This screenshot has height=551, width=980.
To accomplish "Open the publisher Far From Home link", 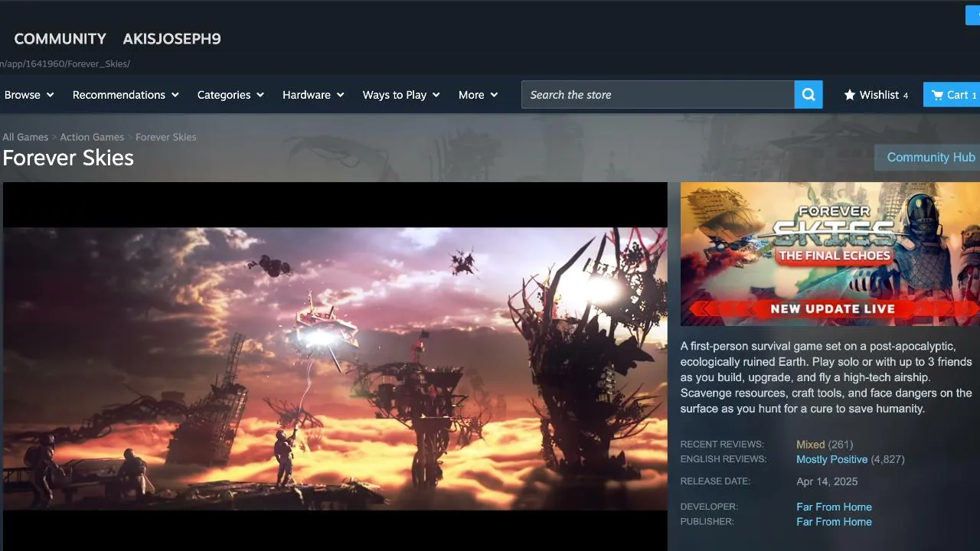I will (x=834, y=522).
